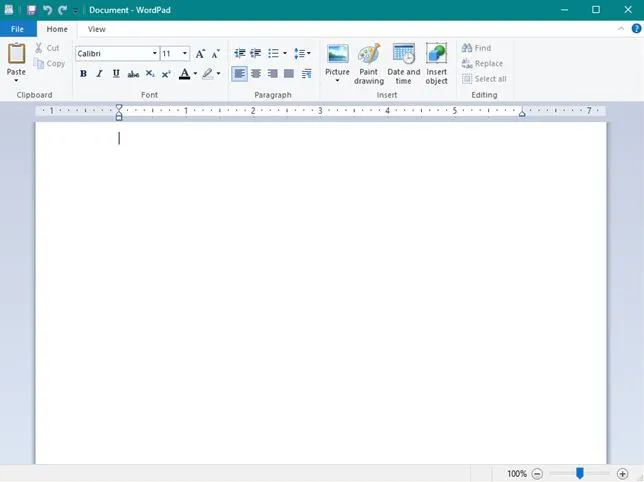The image size is (644, 482).
Task: Increase indent of the paragraph
Action: (256, 53)
